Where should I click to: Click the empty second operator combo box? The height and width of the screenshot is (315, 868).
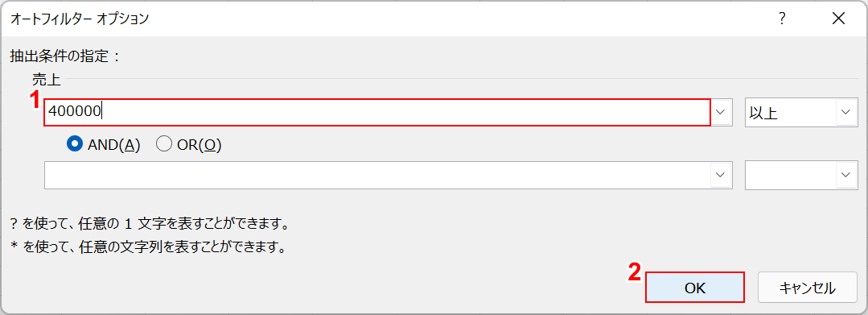[791, 175]
